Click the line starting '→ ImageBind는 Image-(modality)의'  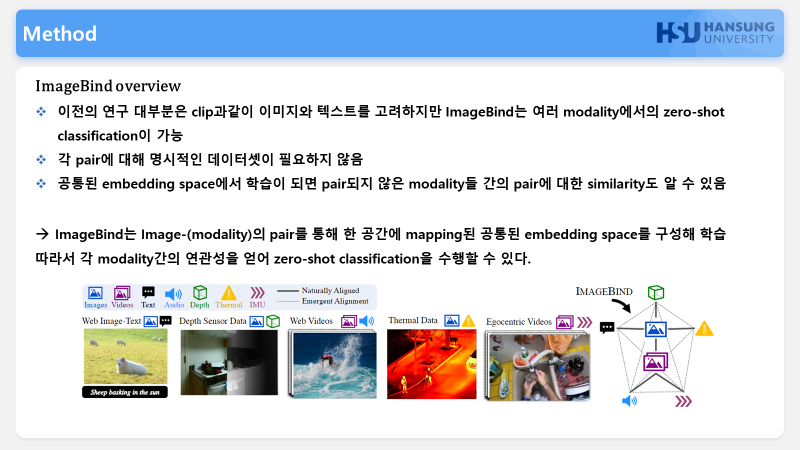pos(381,234)
